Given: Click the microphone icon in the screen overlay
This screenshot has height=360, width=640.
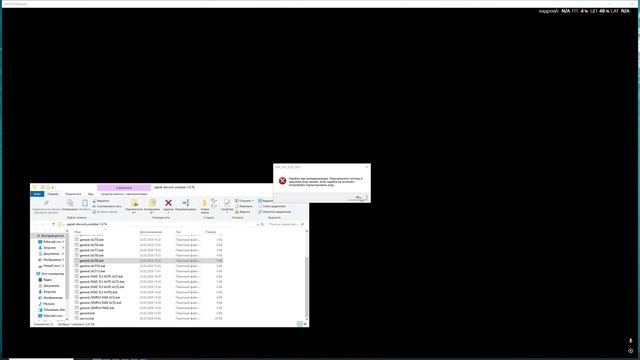Looking at the screenshot, I should tap(631, 341).
